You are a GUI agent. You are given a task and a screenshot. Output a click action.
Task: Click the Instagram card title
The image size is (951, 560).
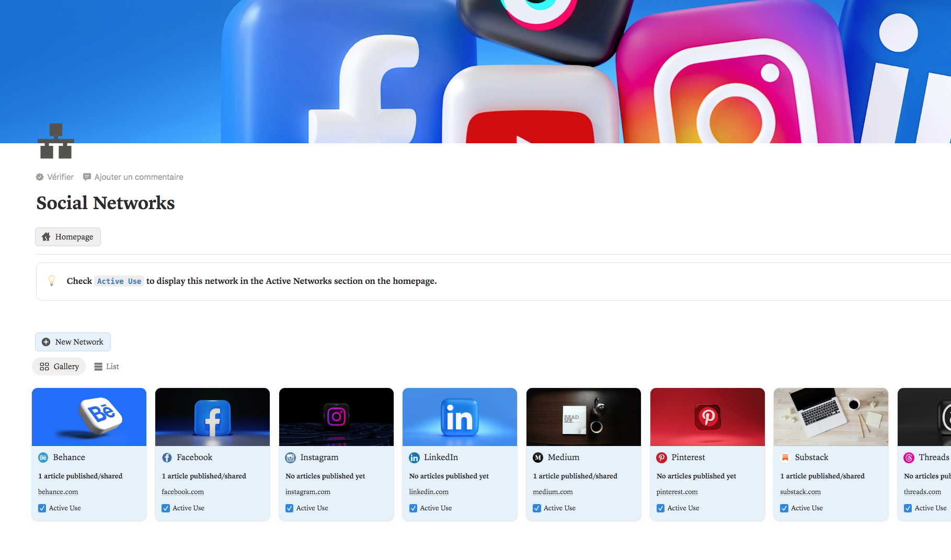click(x=319, y=458)
